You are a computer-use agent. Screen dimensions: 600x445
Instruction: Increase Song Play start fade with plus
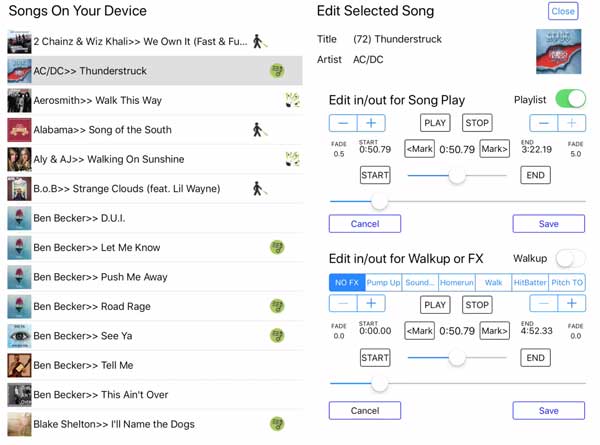coord(371,123)
